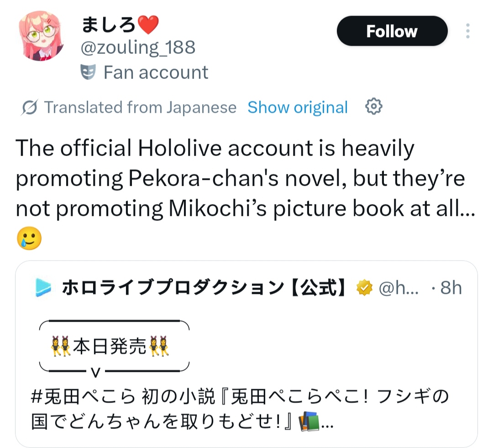Viewport: 493px width, 448px height.
Task: Open the ましろ display name
Action: [x=109, y=25]
